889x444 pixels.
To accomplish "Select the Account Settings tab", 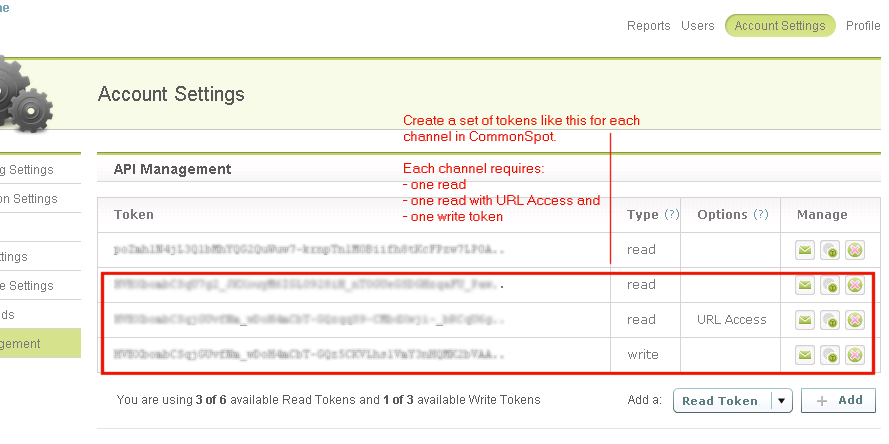I will click(x=780, y=26).
